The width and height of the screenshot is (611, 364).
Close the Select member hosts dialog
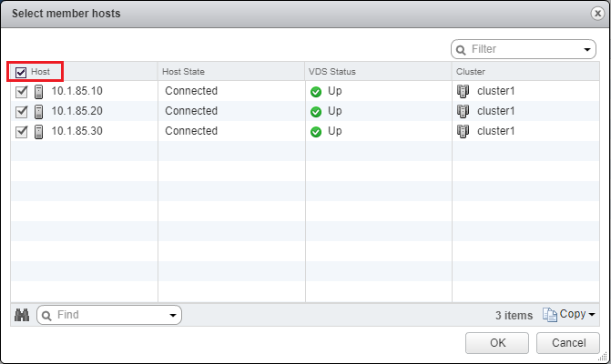pos(597,14)
